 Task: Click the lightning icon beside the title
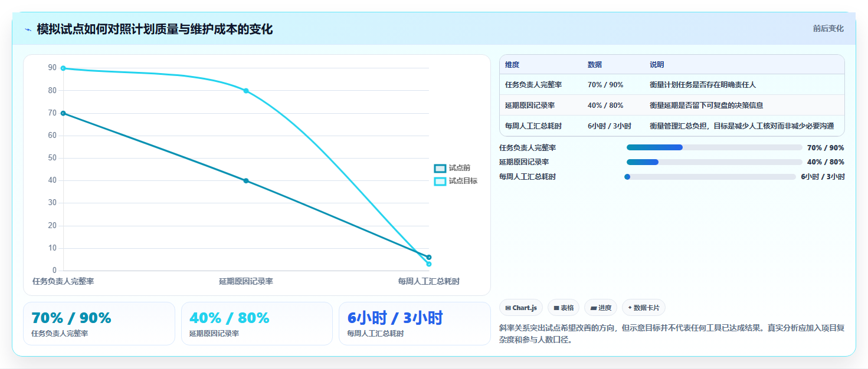[28, 29]
